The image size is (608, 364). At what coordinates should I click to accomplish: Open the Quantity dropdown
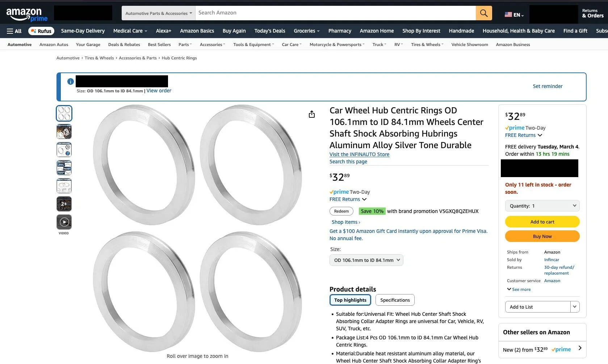[x=542, y=206]
